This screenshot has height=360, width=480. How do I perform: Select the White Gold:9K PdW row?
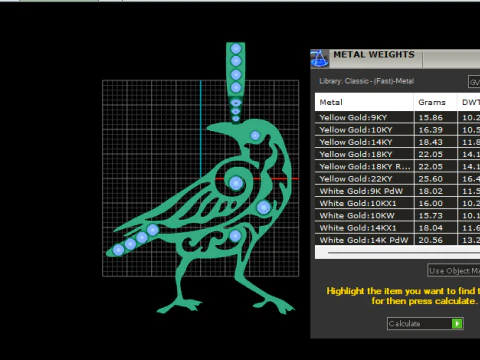(397, 191)
